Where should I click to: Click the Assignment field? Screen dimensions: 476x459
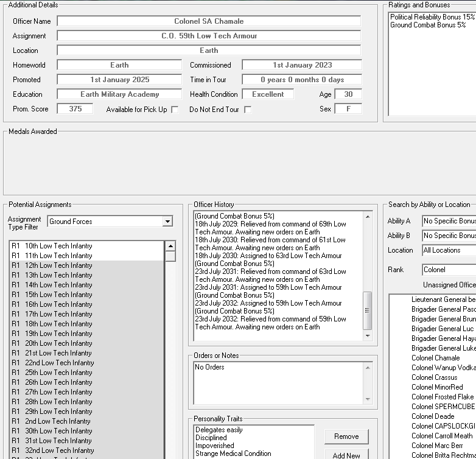(x=209, y=36)
